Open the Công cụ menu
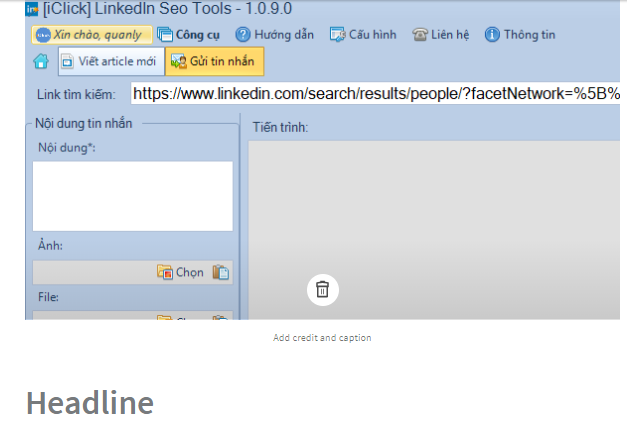Viewport: 627px width, 427px height. click(188, 35)
